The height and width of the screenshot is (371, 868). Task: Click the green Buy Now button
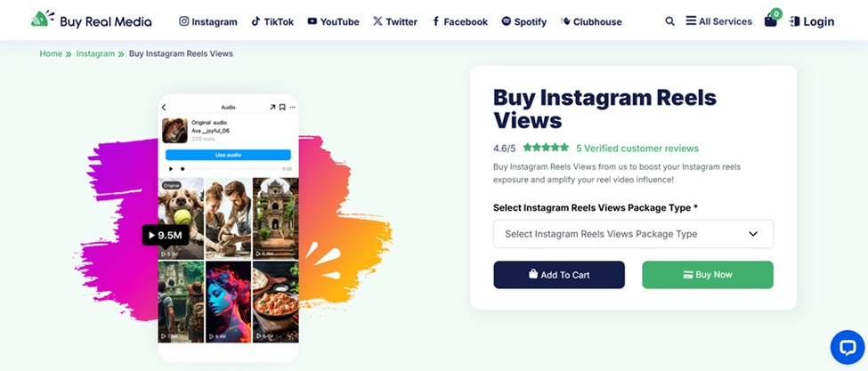(x=707, y=275)
